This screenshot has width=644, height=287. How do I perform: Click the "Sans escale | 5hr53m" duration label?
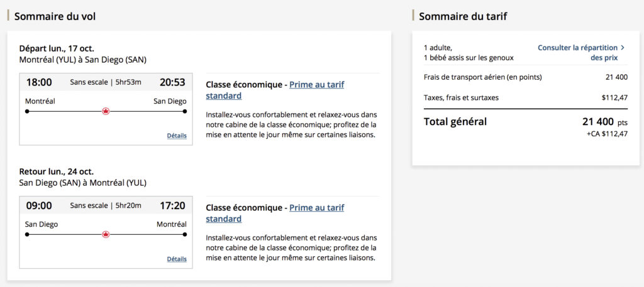coord(106,82)
